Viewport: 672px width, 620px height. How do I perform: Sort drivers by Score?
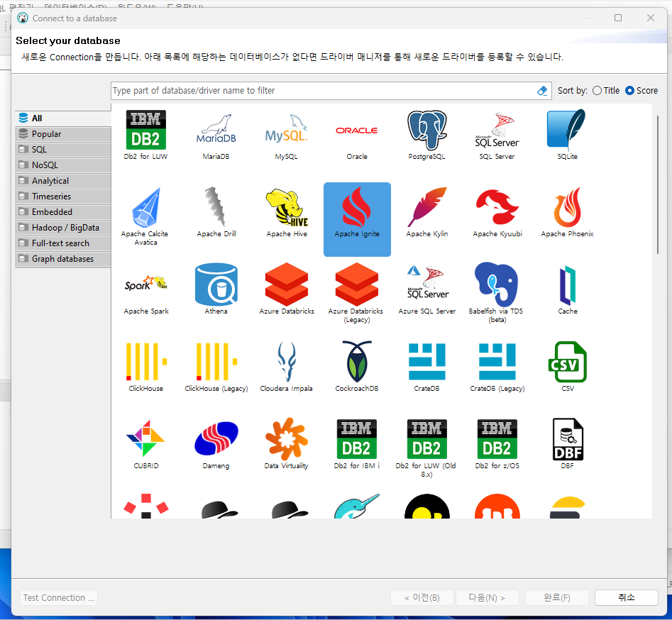pyautogui.click(x=641, y=90)
